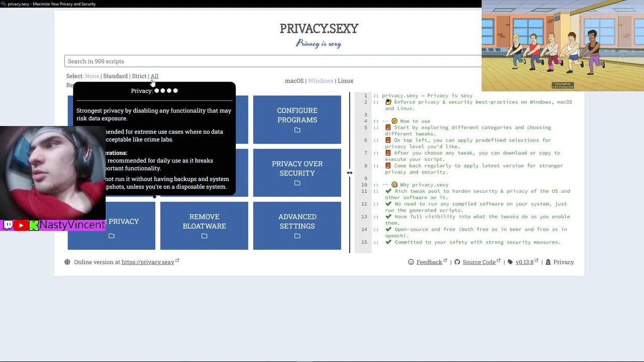Screen dimensions: 644x362
Task: Open the Advanced Settings folder icon
Action: [x=297, y=236]
